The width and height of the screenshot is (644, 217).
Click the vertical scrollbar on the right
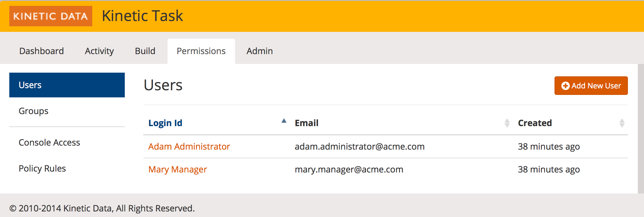click(641, 129)
